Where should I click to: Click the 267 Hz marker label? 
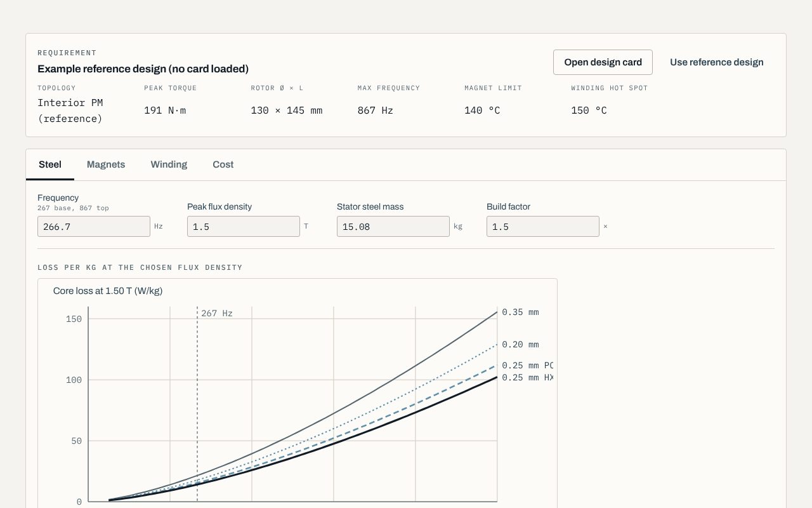pyautogui.click(x=217, y=314)
